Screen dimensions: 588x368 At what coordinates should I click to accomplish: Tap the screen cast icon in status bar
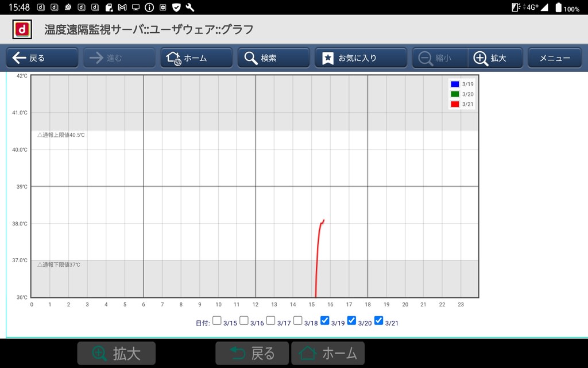click(x=136, y=7)
